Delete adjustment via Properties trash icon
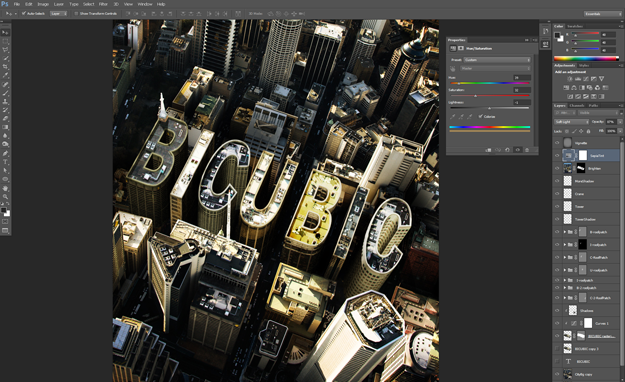Screen dimensions: 625x382 pyautogui.click(x=527, y=150)
